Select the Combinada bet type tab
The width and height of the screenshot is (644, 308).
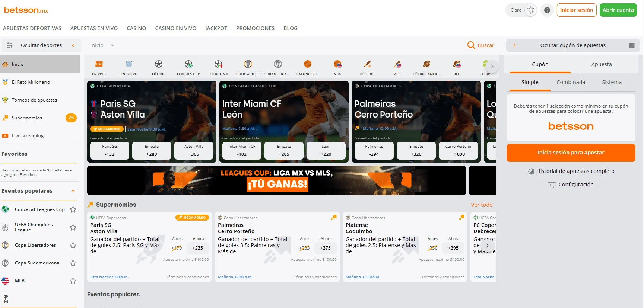571,82
